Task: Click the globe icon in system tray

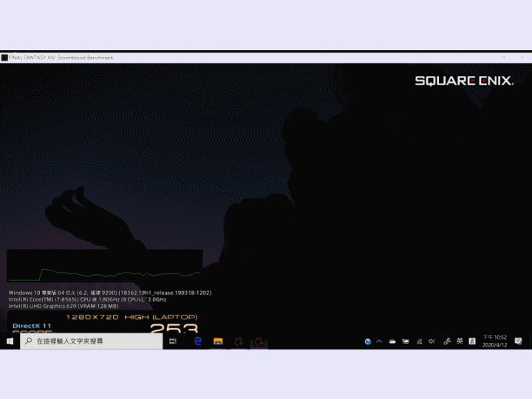Action: [367, 341]
